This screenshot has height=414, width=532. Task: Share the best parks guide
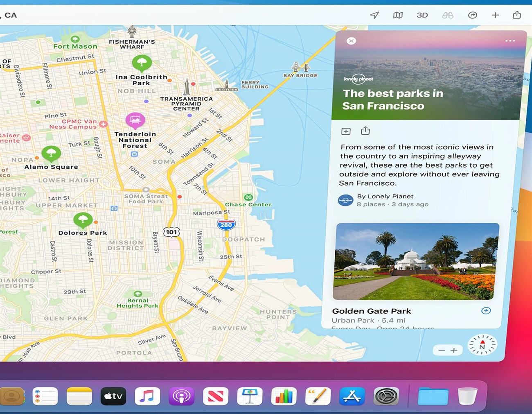[x=365, y=131]
